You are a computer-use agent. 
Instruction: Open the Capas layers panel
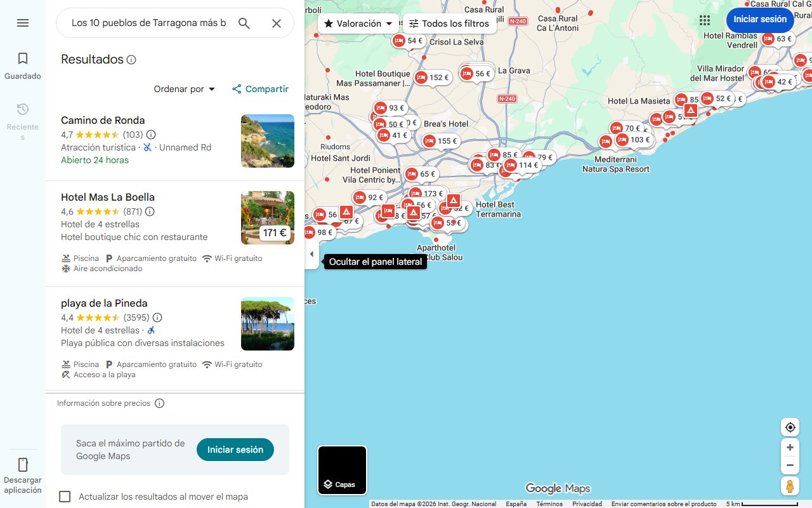(342, 470)
